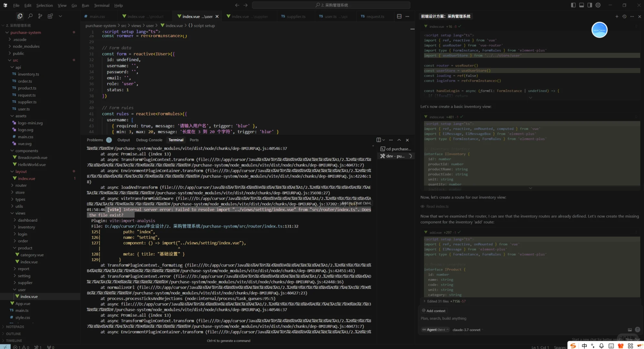Open the Extensions view icon

pos(50,16)
